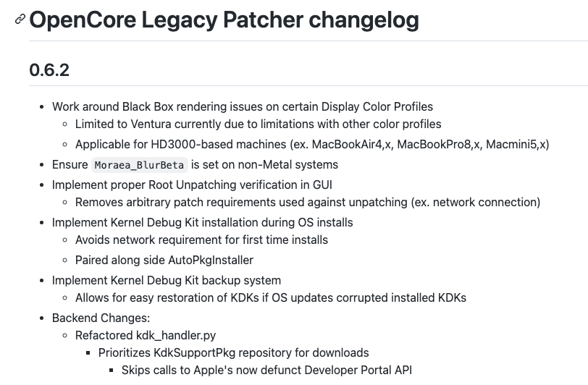Screen dimensions: 588x385
Task: Click the KdkSupportPkg repository line
Action: pos(234,352)
